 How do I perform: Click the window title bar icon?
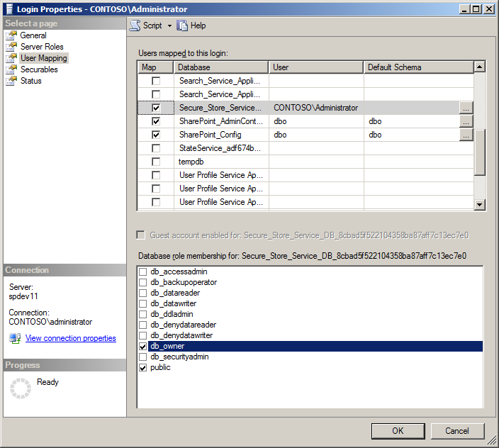coord(9,9)
